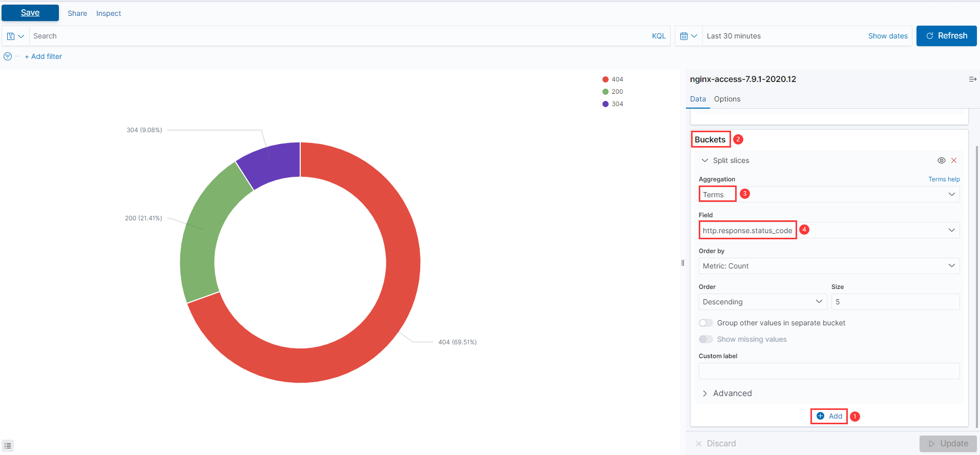Click the Update button

948,444
